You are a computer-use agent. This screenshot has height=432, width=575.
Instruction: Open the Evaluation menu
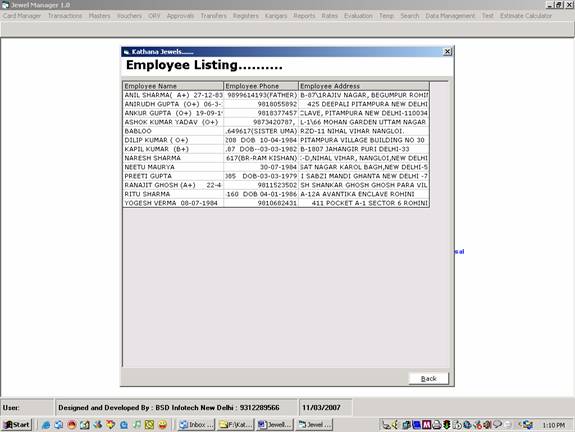coord(358,16)
